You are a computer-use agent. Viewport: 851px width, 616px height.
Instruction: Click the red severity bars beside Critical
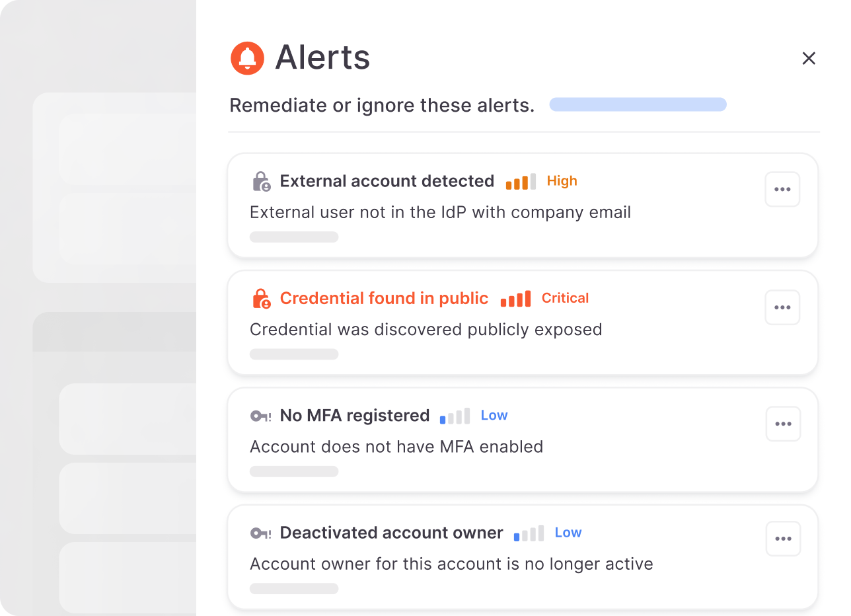pos(515,299)
